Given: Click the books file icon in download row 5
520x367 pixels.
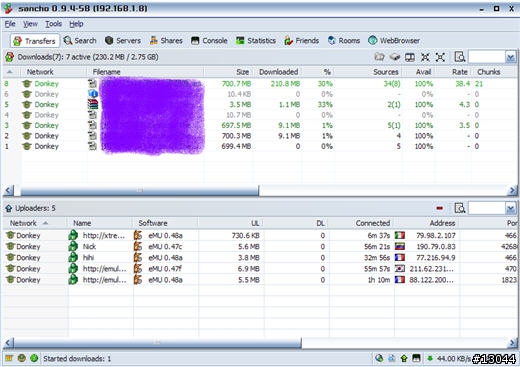Looking at the screenshot, I should click(93, 104).
